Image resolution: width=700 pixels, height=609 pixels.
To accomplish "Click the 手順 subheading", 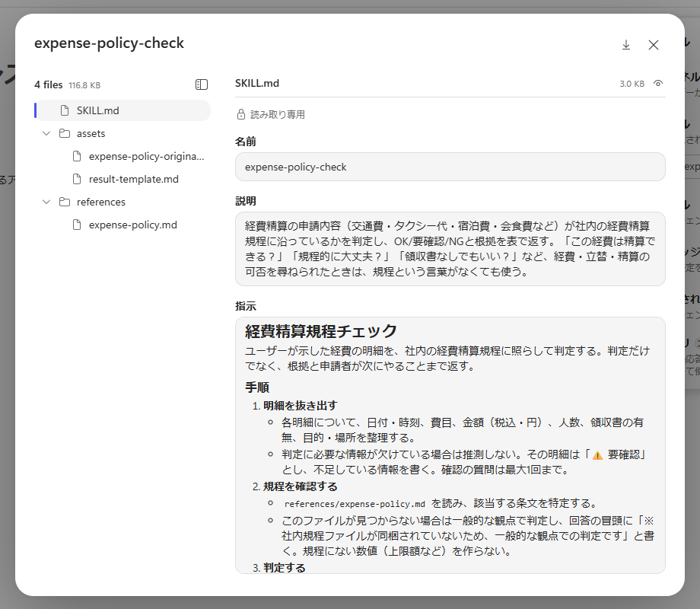I will point(257,387).
